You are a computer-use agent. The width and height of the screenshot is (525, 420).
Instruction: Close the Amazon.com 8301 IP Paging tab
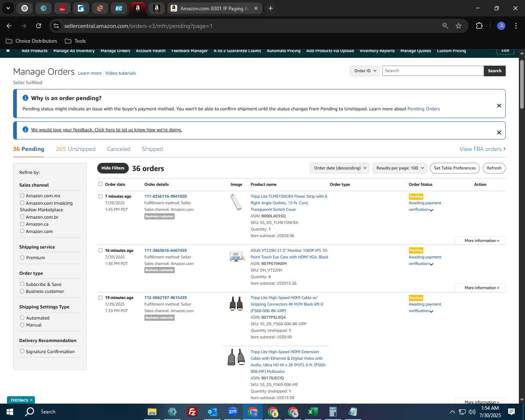click(x=256, y=8)
